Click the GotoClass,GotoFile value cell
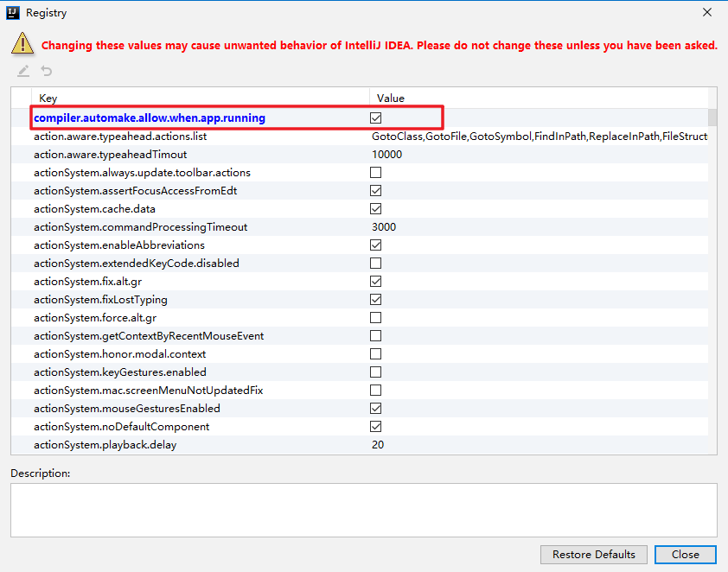728x572 pixels. point(539,137)
